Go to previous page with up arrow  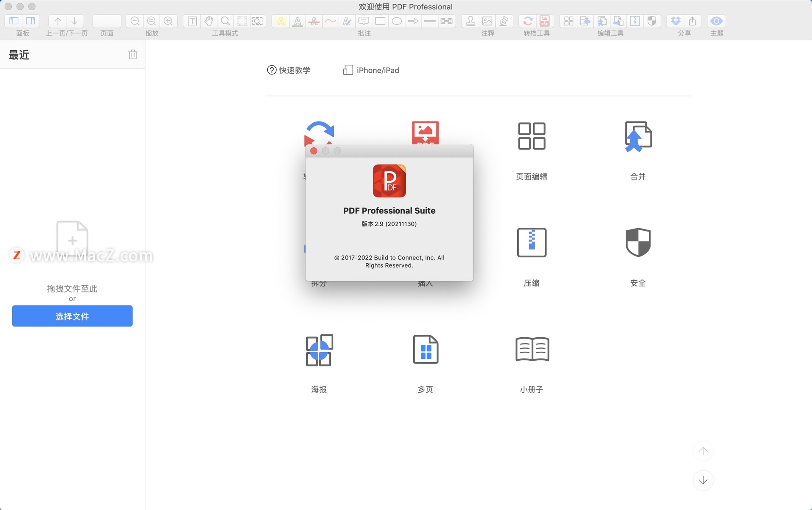(58, 21)
